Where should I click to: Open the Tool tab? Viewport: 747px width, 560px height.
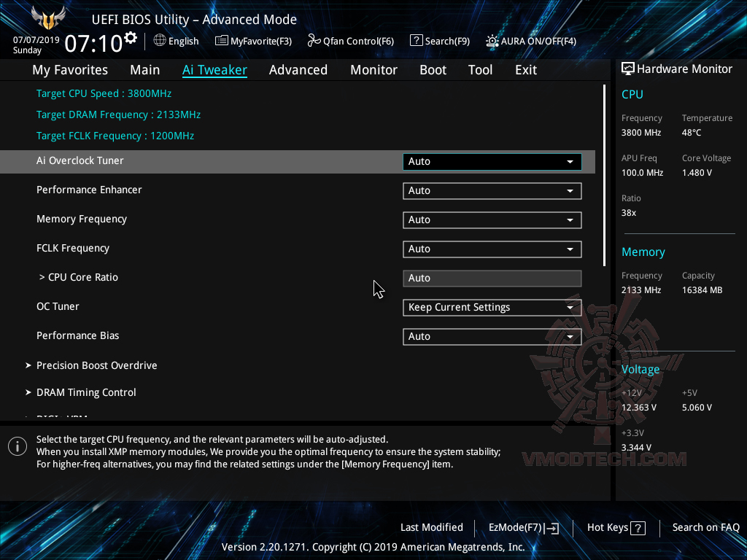480,70
